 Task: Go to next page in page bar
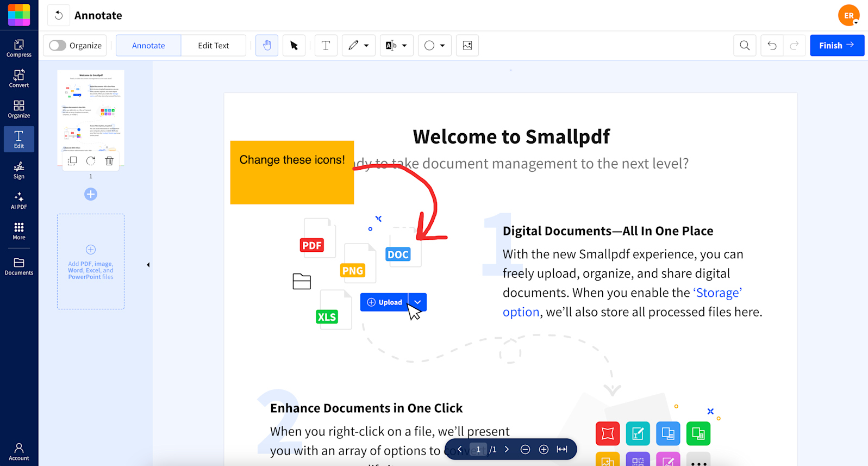(x=507, y=449)
